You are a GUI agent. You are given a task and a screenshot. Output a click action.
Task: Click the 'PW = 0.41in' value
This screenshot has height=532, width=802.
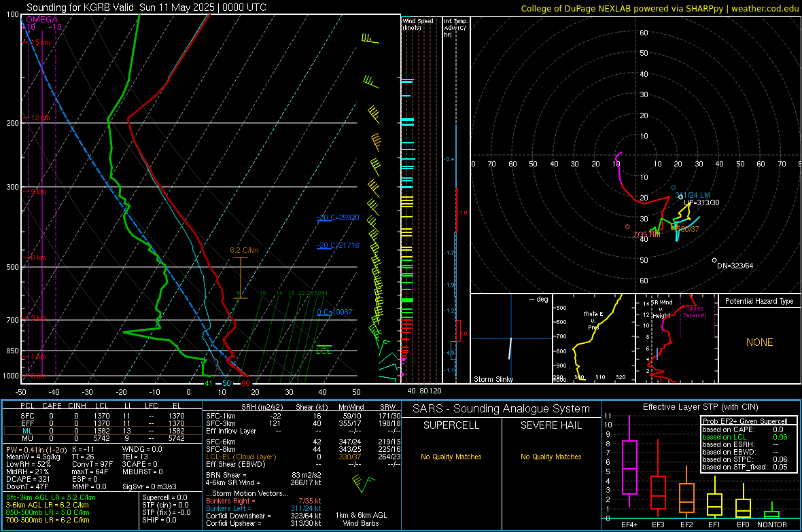(35, 449)
